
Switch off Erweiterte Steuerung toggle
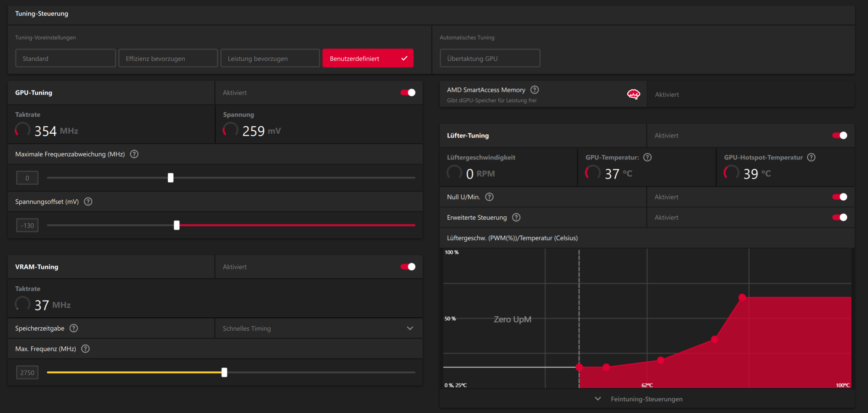coord(839,217)
